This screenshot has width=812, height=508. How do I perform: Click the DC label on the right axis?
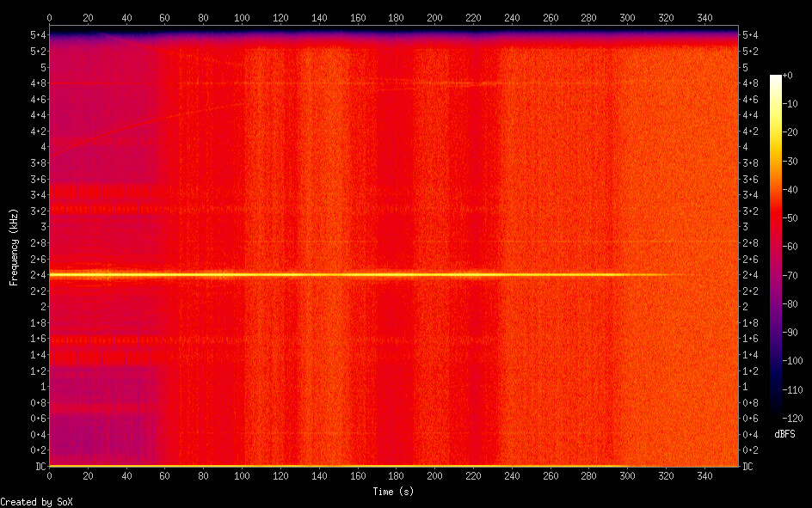click(x=748, y=467)
